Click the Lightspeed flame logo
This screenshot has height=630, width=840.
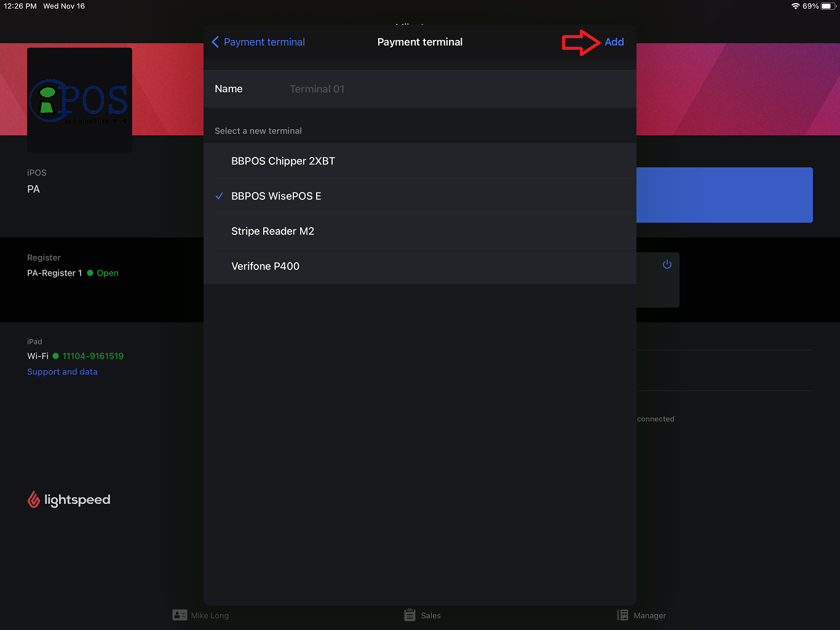(x=34, y=500)
